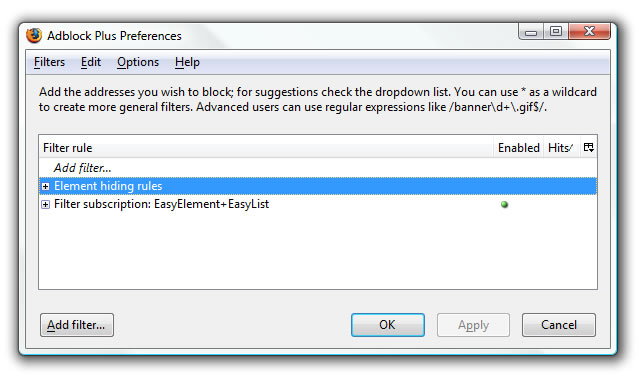Screen dimensions: 639x376
Task: Maximize the Adblock Plus Preferences window
Action: 555,31
